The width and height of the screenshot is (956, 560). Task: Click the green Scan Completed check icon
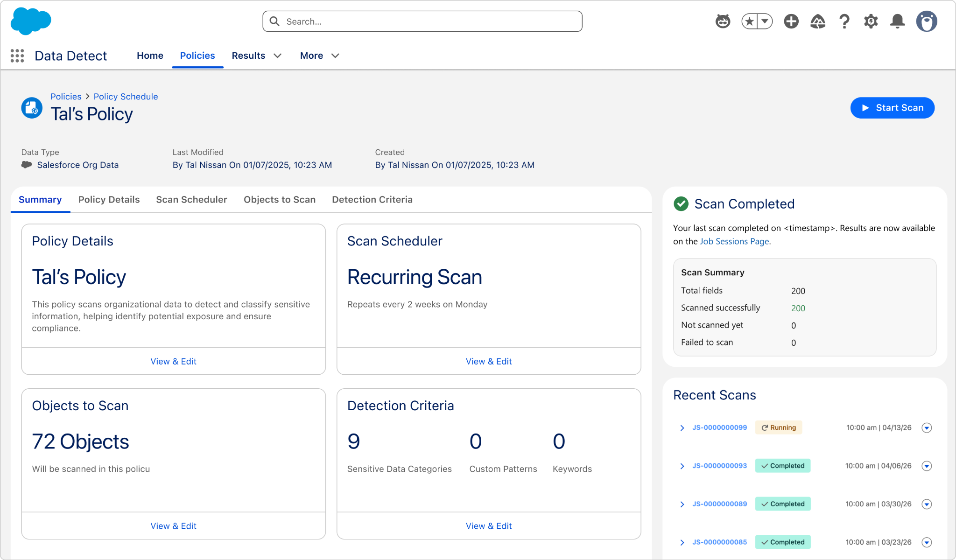[681, 204]
